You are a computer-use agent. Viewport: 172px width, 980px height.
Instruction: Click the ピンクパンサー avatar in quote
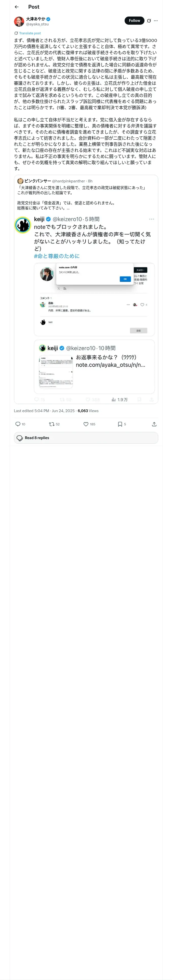pos(20,181)
